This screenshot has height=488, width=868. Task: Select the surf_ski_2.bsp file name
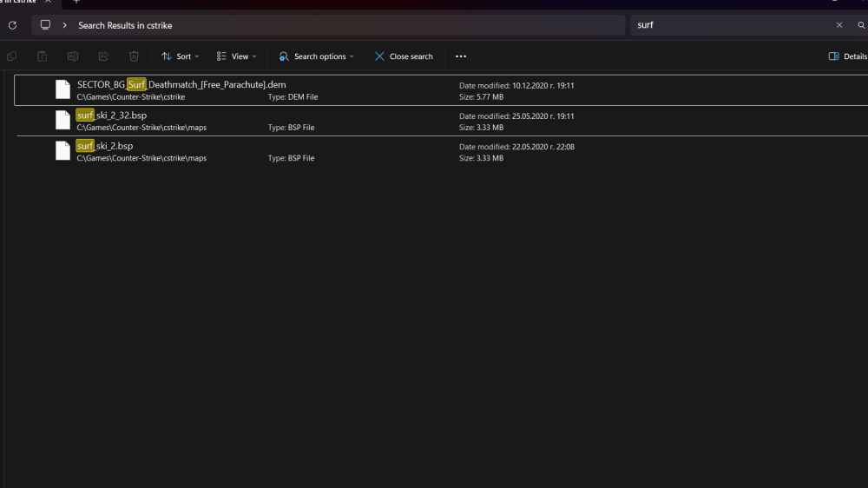pyautogui.click(x=104, y=146)
